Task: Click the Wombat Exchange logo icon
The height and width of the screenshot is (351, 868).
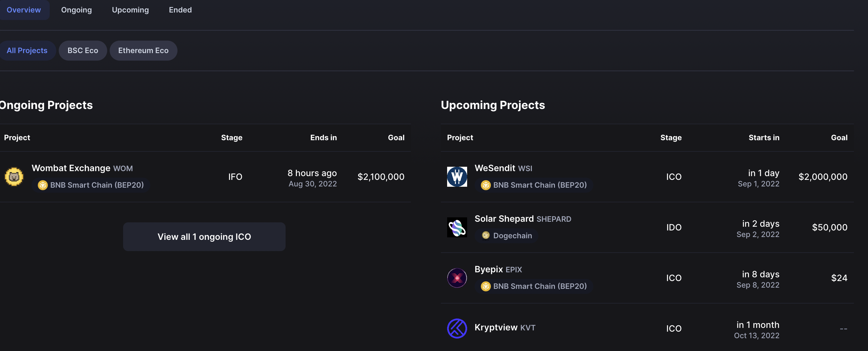Action: (x=14, y=176)
